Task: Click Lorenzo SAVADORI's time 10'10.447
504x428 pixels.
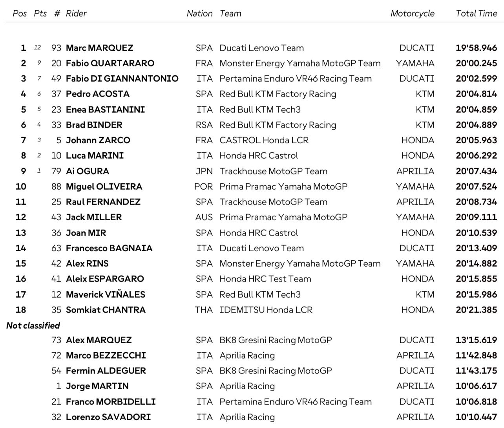Action: 476,417
